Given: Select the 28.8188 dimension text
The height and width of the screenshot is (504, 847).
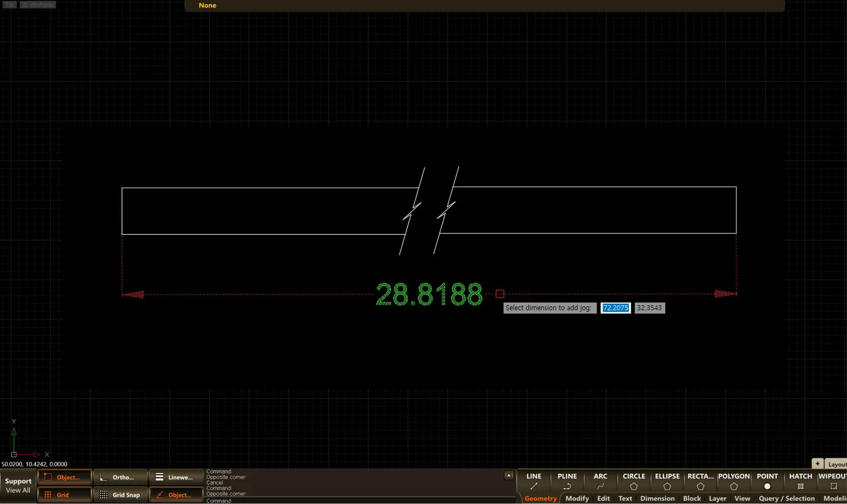Looking at the screenshot, I should tap(429, 294).
